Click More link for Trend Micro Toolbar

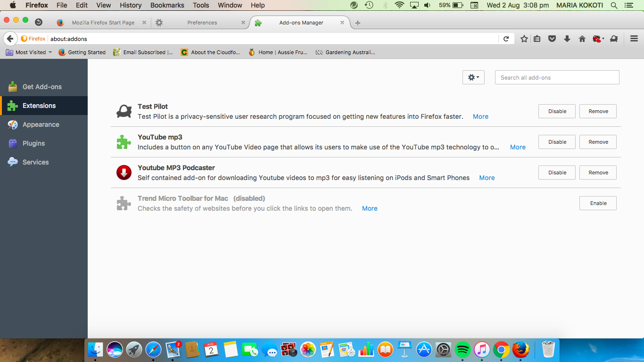click(370, 208)
